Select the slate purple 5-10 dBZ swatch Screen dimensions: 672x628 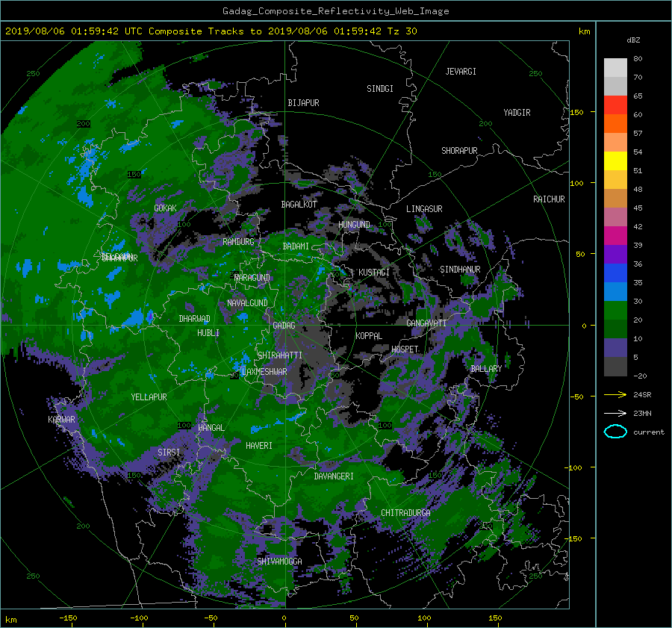click(x=615, y=347)
